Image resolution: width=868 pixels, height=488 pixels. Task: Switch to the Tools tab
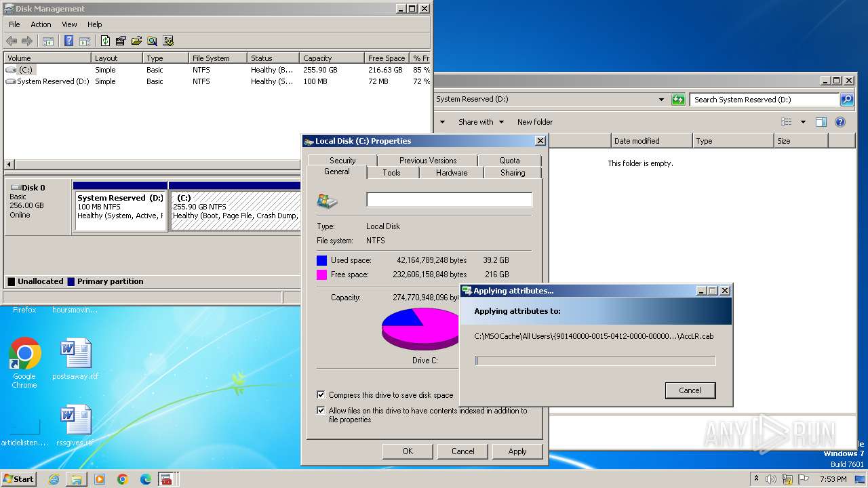391,173
